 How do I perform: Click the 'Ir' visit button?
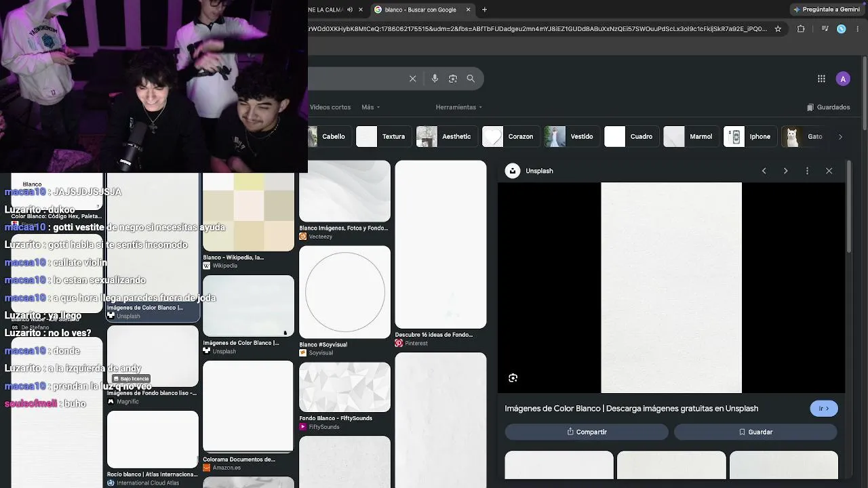[824, 409]
